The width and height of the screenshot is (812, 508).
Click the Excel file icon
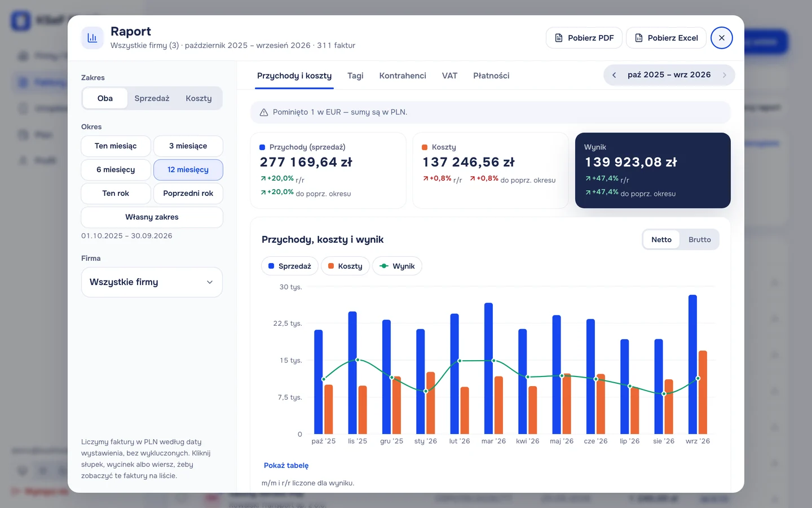click(639, 38)
